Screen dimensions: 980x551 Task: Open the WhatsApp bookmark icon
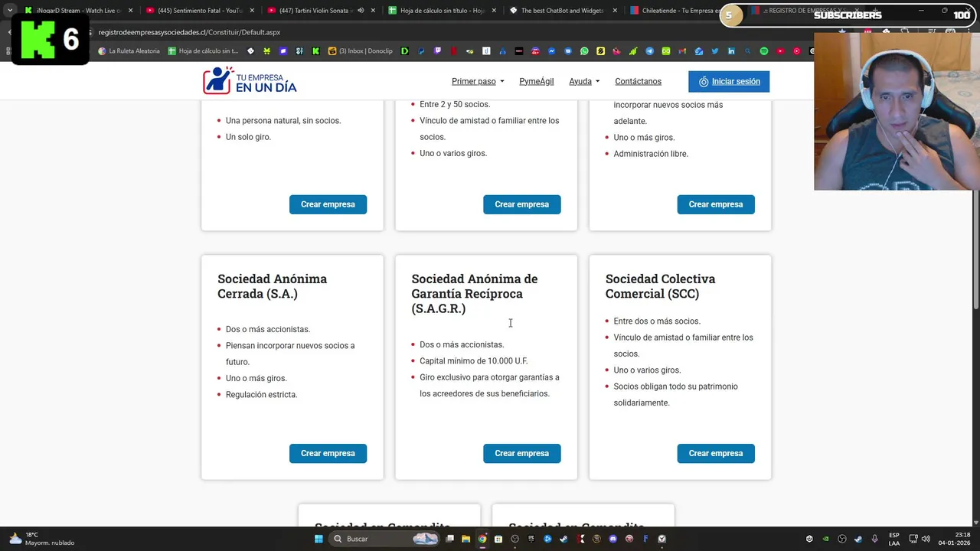pos(584,51)
